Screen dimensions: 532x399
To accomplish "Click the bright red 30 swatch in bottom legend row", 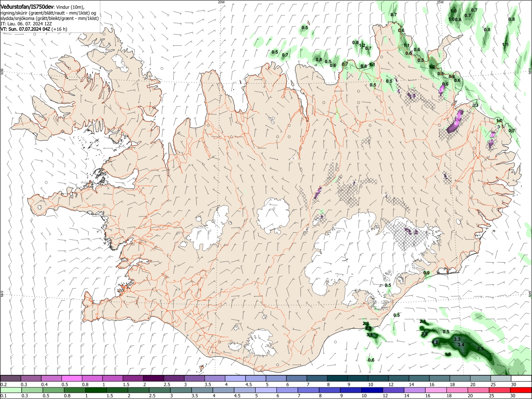I will point(521,390).
